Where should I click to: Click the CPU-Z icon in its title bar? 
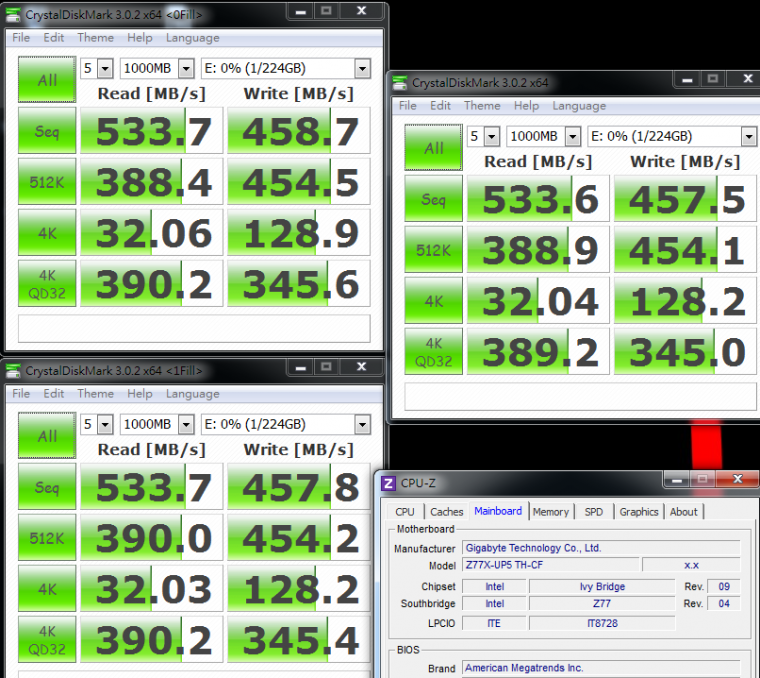pos(389,483)
